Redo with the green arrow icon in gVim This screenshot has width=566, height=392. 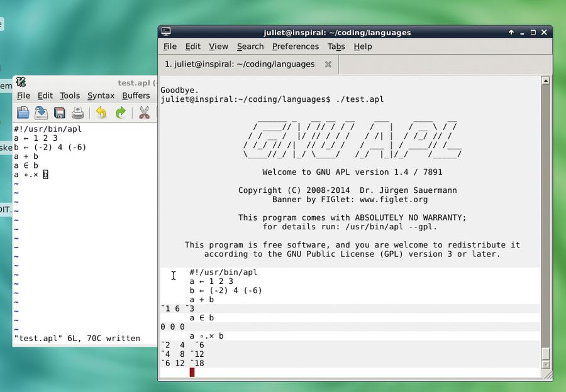coord(121,113)
